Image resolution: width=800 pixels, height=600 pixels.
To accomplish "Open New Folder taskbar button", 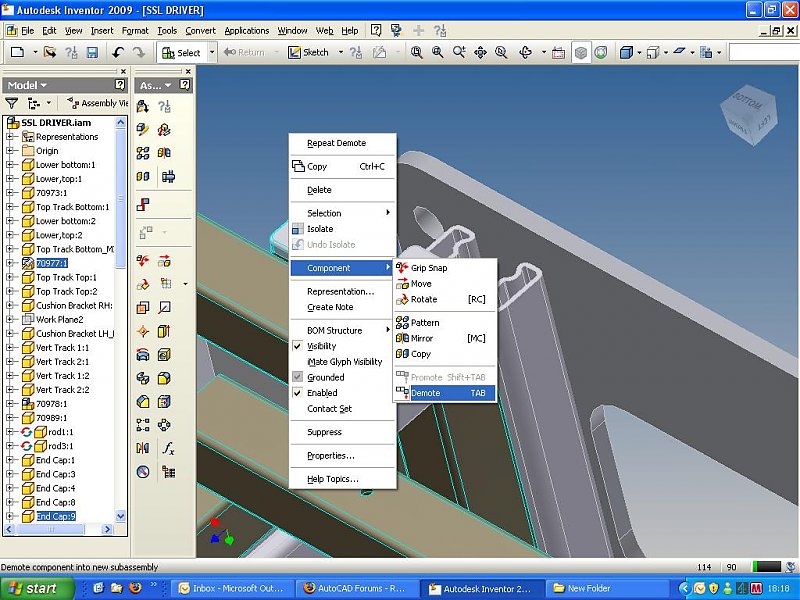I will [x=607, y=588].
